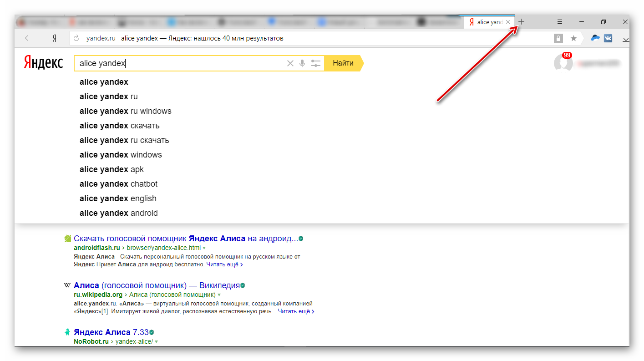The height and width of the screenshot is (361, 644).
Task: Choose suggestion 'alice yandex ru'
Action: (x=108, y=97)
